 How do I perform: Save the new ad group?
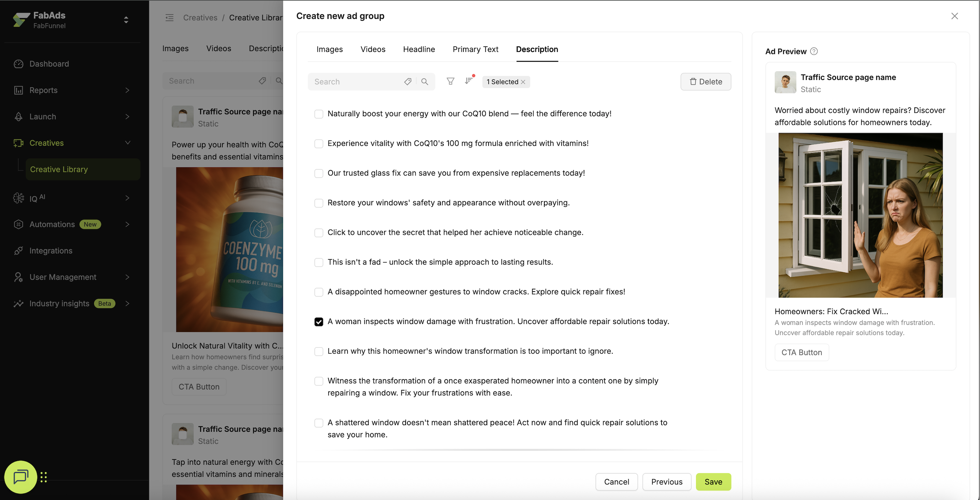tap(713, 482)
